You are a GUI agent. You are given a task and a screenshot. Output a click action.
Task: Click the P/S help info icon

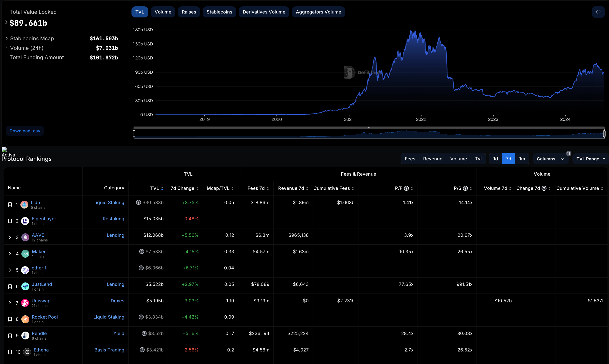[465, 188]
